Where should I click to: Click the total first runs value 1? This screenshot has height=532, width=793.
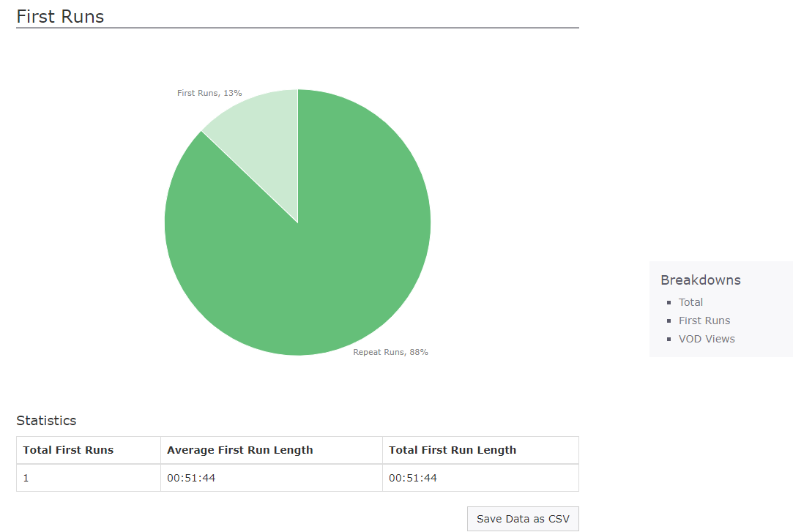pos(25,477)
